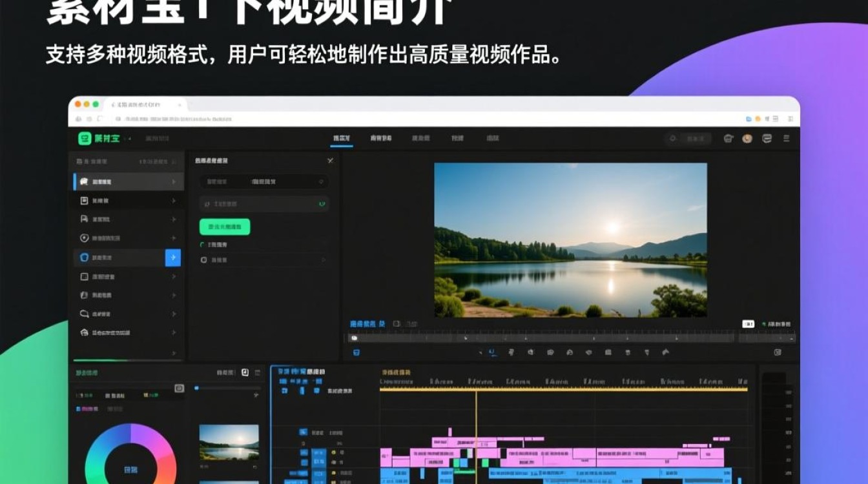Click the video preview of the lake
Image resolution: width=868 pixels, height=484 pixels.
point(570,240)
